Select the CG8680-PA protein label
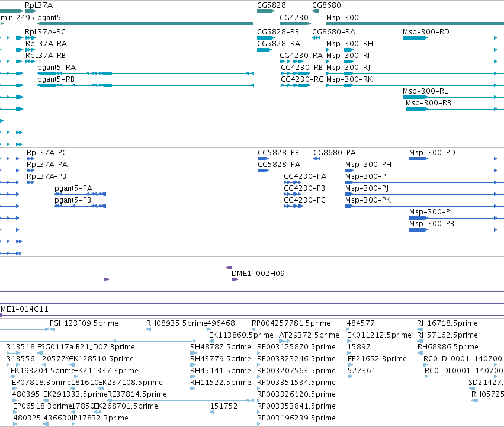The height and width of the screenshot is (427, 504). (335, 152)
